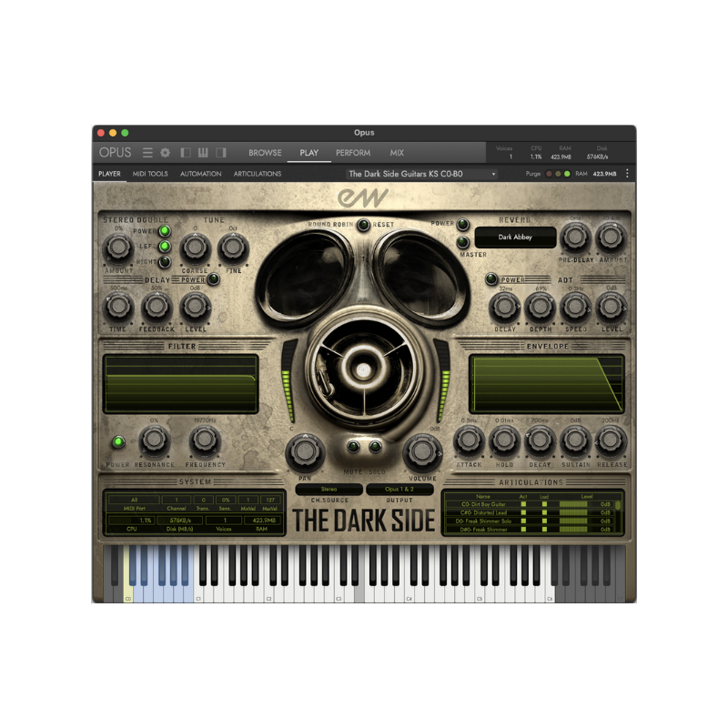Click the Filter Frequency knob
This screenshot has width=728, height=728.
pyautogui.click(x=205, y=440)
